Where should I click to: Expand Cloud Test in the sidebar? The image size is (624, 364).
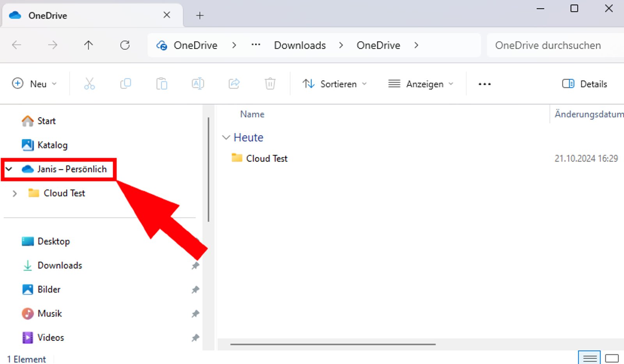(14, 193)
